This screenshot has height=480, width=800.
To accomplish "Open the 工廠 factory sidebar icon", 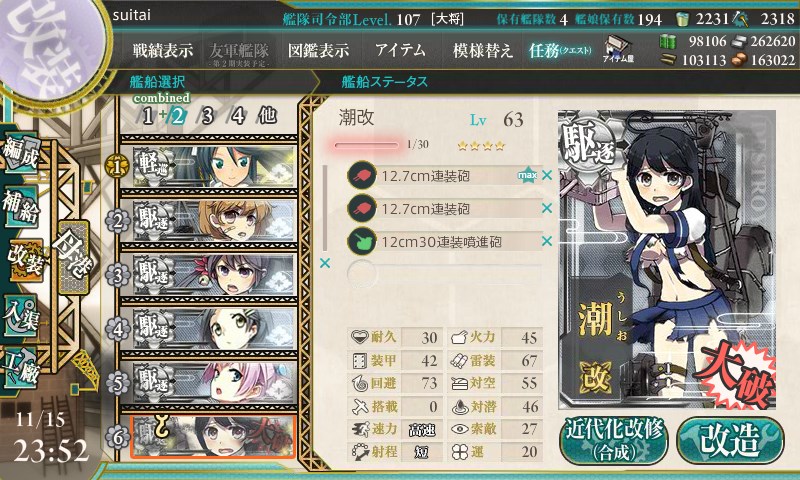I will [x=21, y=367].
